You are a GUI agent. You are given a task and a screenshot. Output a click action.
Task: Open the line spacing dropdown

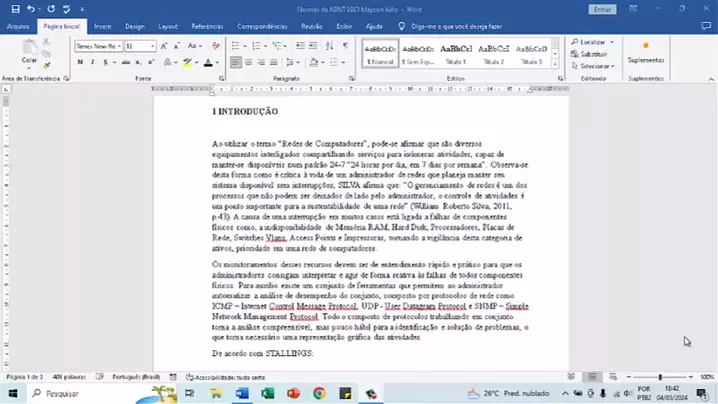click(x=292, y=62)
